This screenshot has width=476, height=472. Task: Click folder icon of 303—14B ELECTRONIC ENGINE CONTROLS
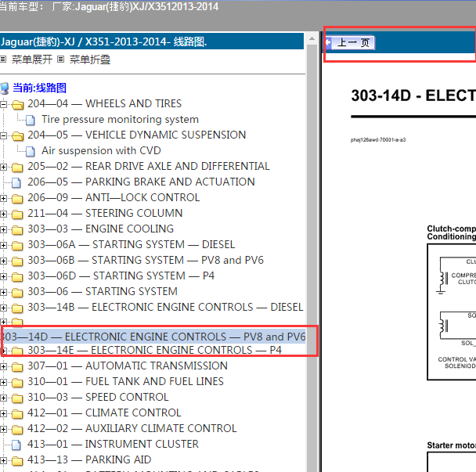point(17,308)
